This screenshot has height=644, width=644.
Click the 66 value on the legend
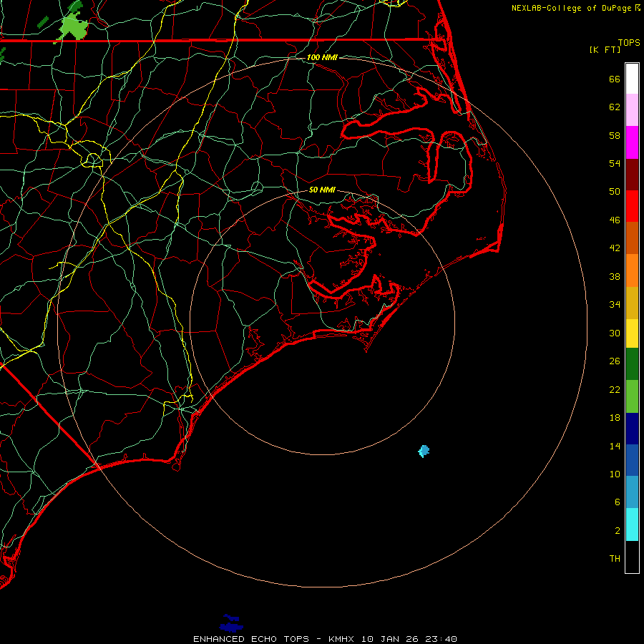point(614,79)
